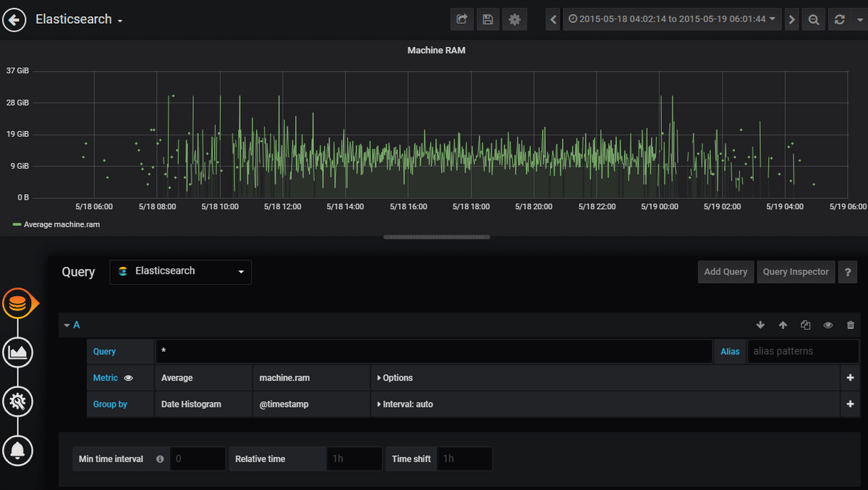
Task: Move query A down
Action: [760, 326]
